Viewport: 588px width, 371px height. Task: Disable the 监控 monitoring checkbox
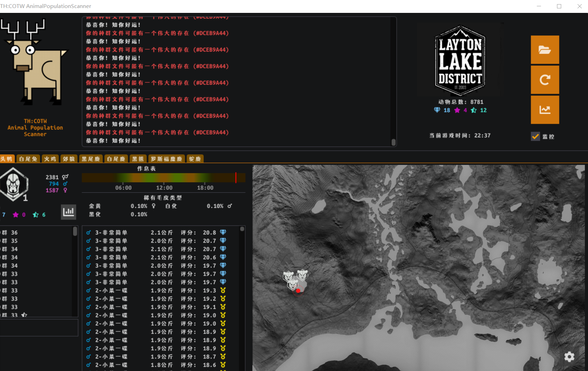tap(535, 137)
